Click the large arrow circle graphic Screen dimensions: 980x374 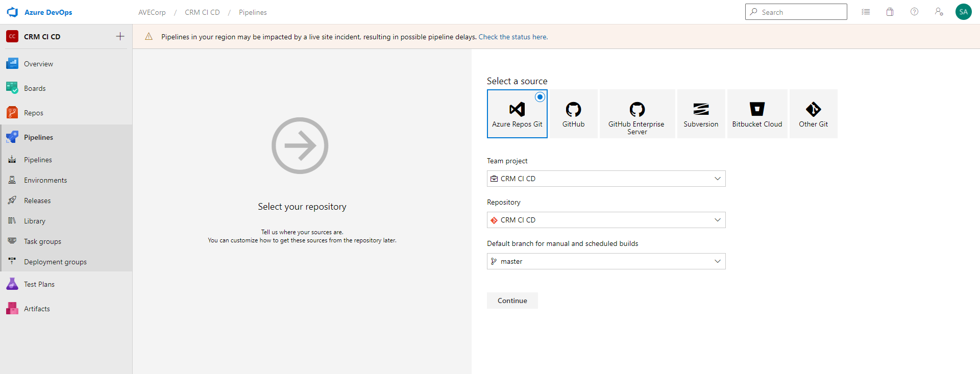300,145
